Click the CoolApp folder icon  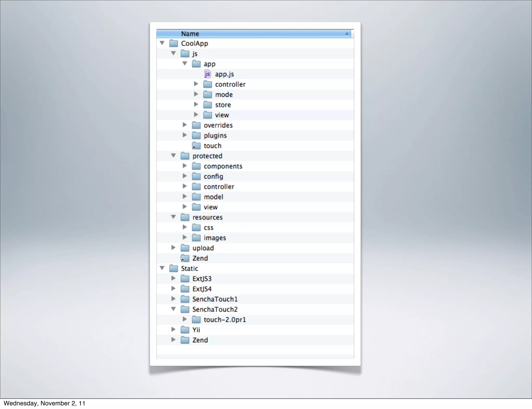point(174,43)
